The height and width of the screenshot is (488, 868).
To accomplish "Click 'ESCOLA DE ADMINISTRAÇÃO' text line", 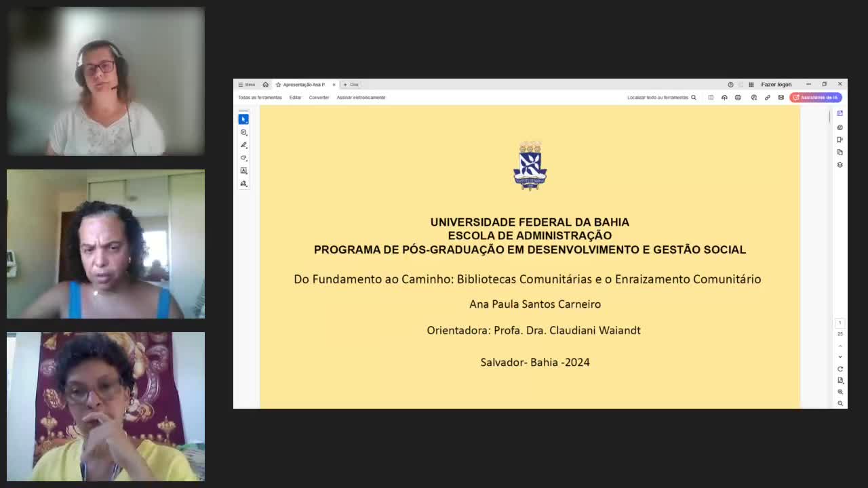I will coord(530,236).
